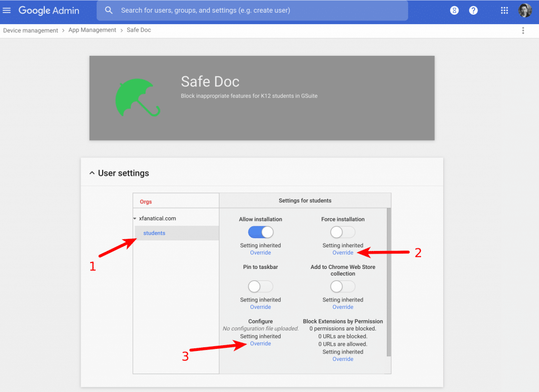Select the xfanatical.com organization
The width and height of the screenshot is (539, 392).
point(157,218)
